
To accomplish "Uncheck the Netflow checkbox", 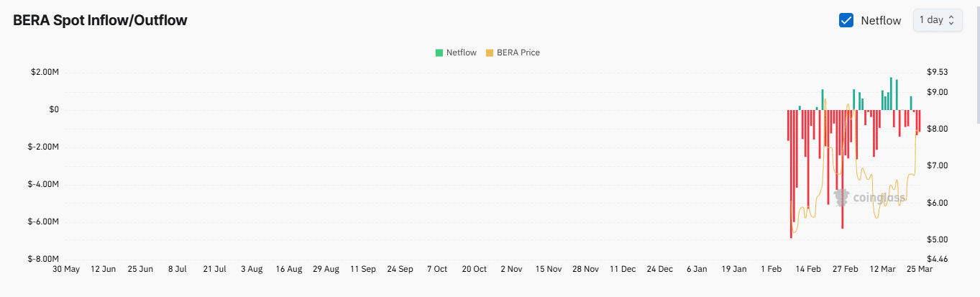I will (846, 20).
